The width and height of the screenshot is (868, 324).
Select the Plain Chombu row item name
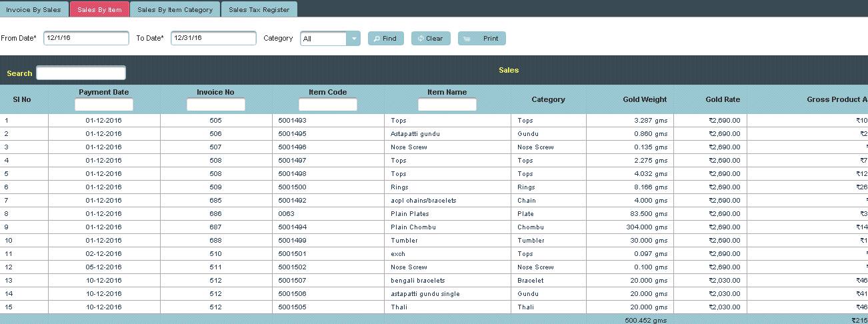tap(413, 227)
